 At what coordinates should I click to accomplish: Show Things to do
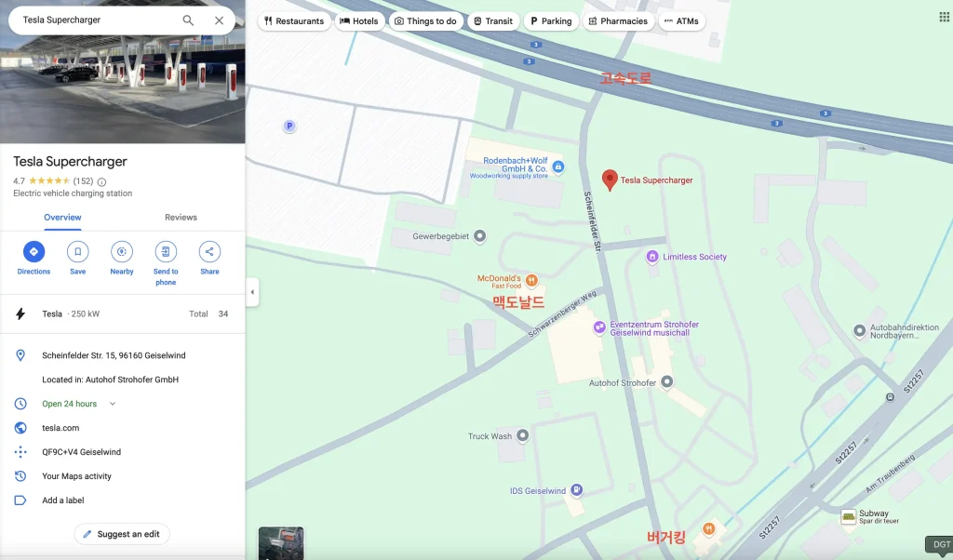coord(426,21)
